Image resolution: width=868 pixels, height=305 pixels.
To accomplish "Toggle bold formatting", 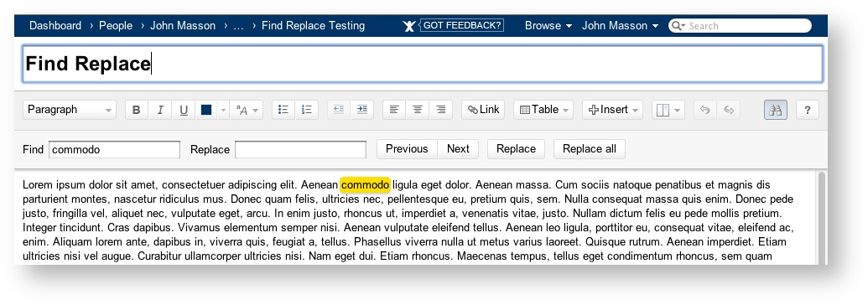I will coord(136,110).
